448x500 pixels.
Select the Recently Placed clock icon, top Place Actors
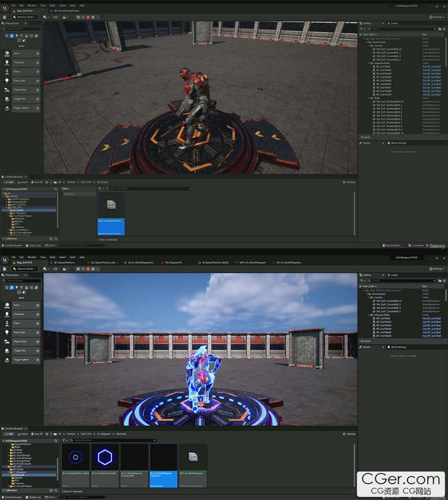[7, 36]
